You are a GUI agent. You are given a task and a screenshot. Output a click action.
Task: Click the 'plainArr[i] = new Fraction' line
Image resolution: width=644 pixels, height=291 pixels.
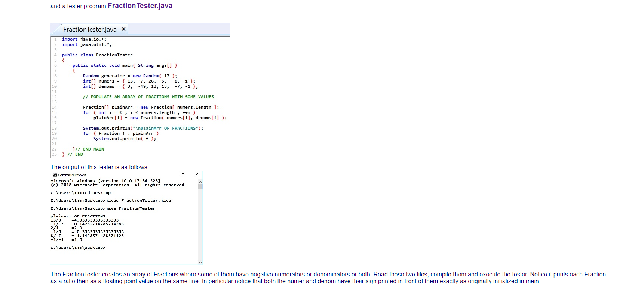pyautogui.click(x=160, y=118)
